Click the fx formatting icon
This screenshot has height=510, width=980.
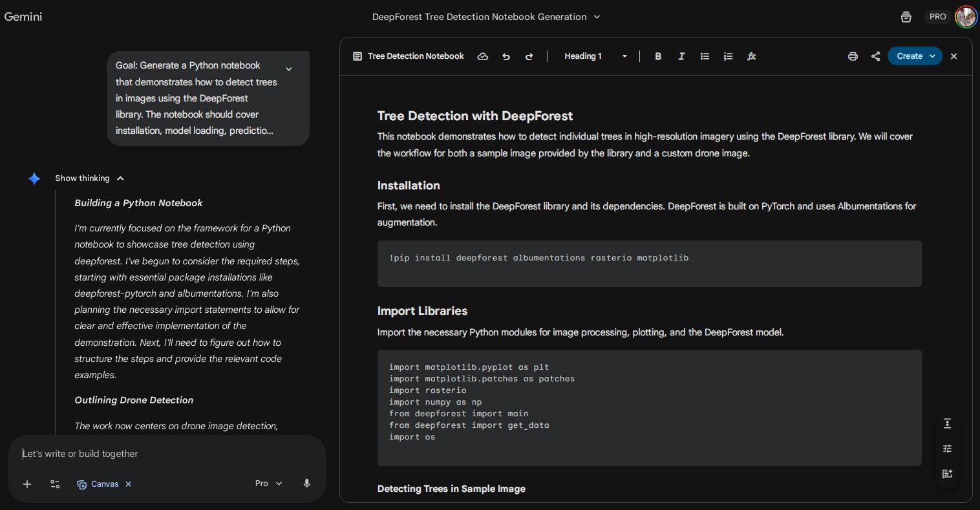[751, 56]
